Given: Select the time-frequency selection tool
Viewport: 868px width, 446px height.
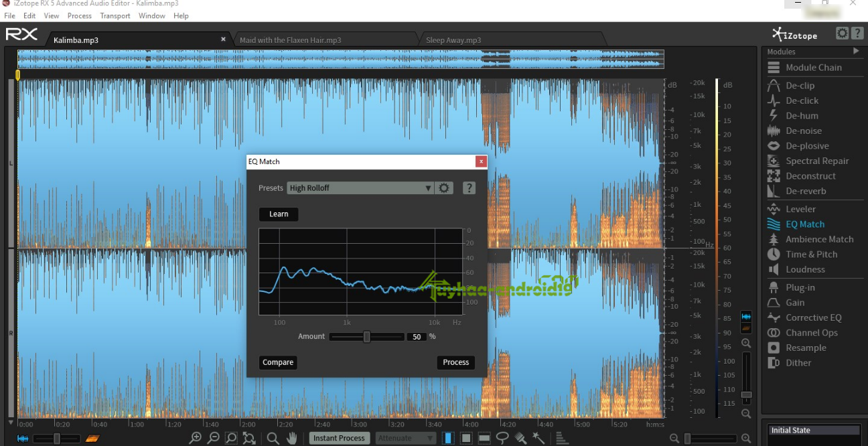Looking at the screenshot, I should tap(466, 438).
